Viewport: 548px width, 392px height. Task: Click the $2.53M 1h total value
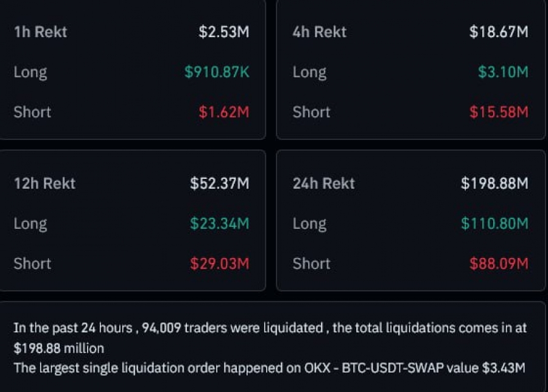click(224, 32)
